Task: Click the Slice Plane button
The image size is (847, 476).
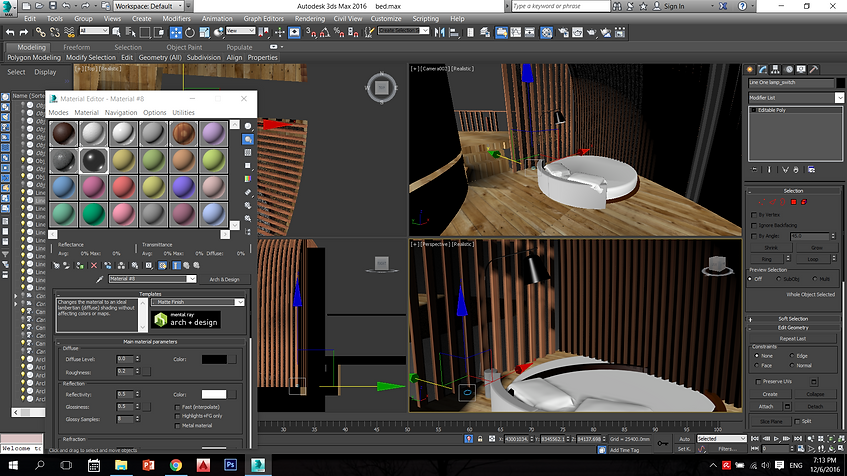Action: [771, 421]
